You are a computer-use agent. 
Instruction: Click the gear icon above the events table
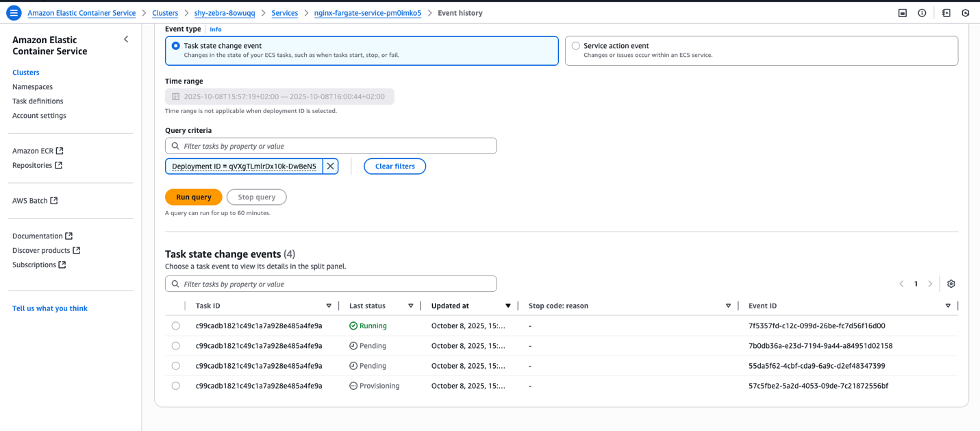pos(951,283)
